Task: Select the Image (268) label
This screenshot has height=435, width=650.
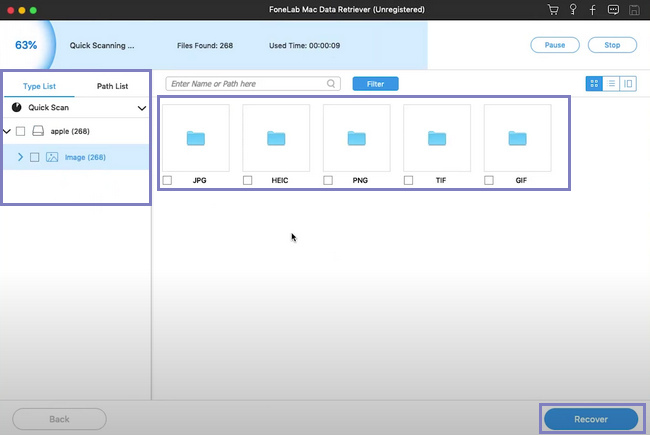Action: (85, 157)
